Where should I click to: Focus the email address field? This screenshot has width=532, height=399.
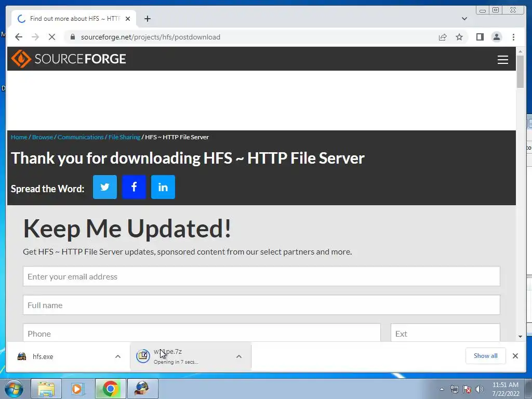[x=261, y=276]
